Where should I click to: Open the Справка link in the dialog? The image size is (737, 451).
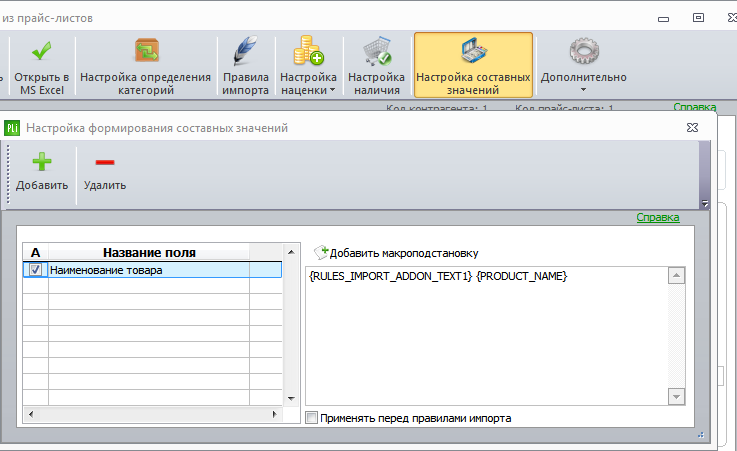(658, 218)
